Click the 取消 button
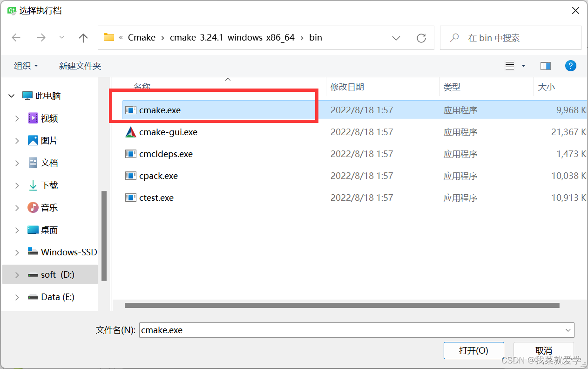This screenshot has width=588, height=369. pos(543,350)
